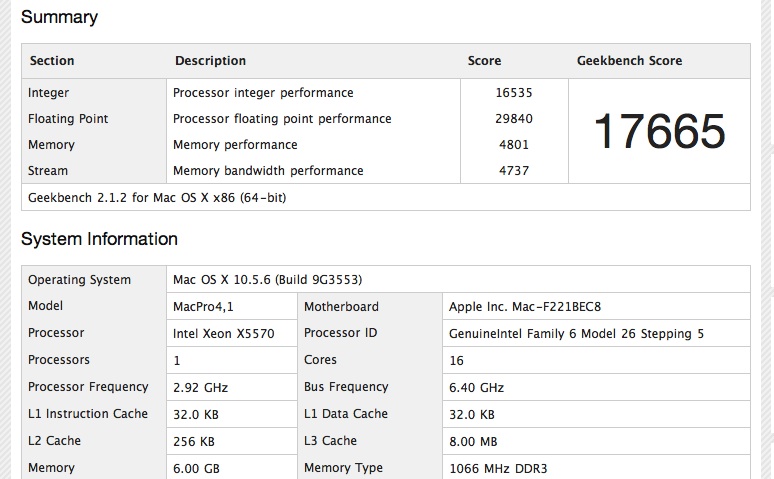Click the Description column header
Viewport: 774px width, 479px height.
(210, 61)
